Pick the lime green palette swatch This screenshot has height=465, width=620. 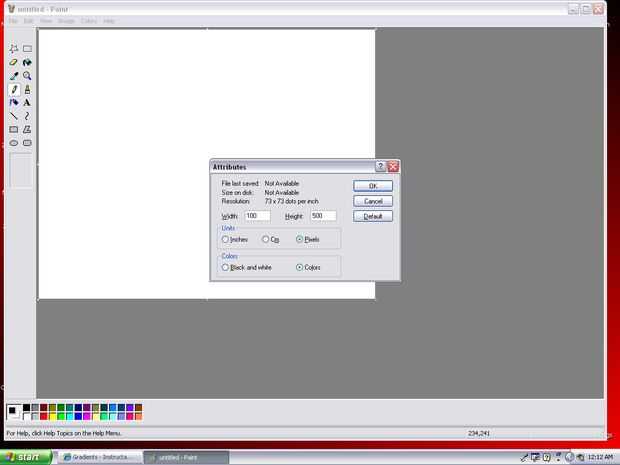tap(61, 416)
